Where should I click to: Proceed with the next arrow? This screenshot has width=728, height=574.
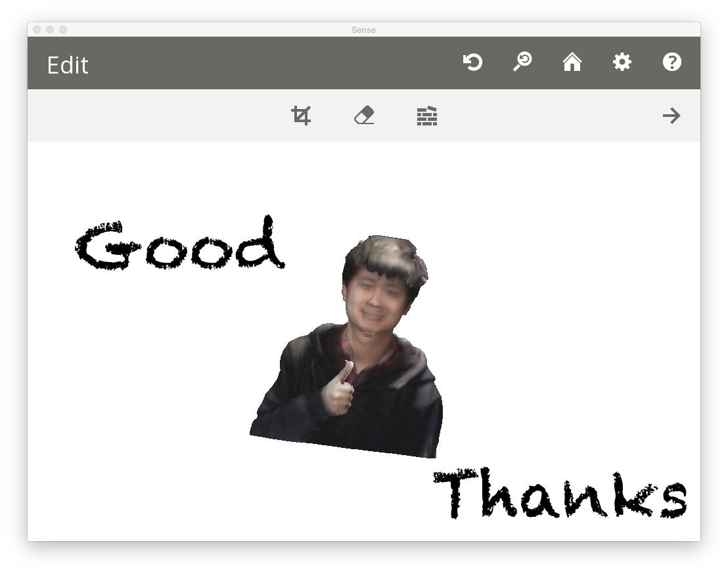[671, 116]
